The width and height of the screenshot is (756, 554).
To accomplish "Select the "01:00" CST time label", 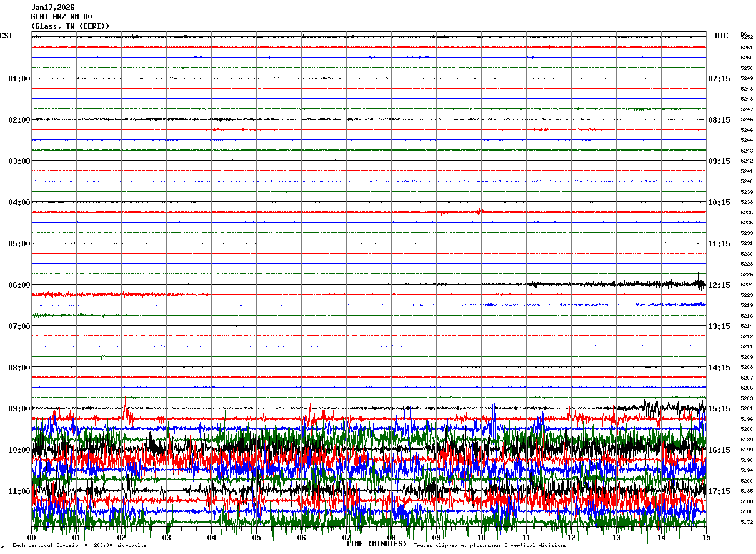I will (19, 79).
